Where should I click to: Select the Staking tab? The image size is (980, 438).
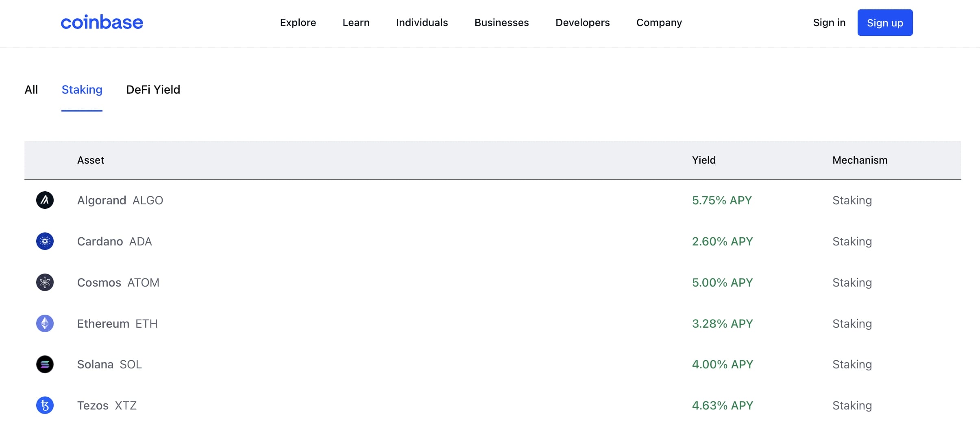(82, 90)
